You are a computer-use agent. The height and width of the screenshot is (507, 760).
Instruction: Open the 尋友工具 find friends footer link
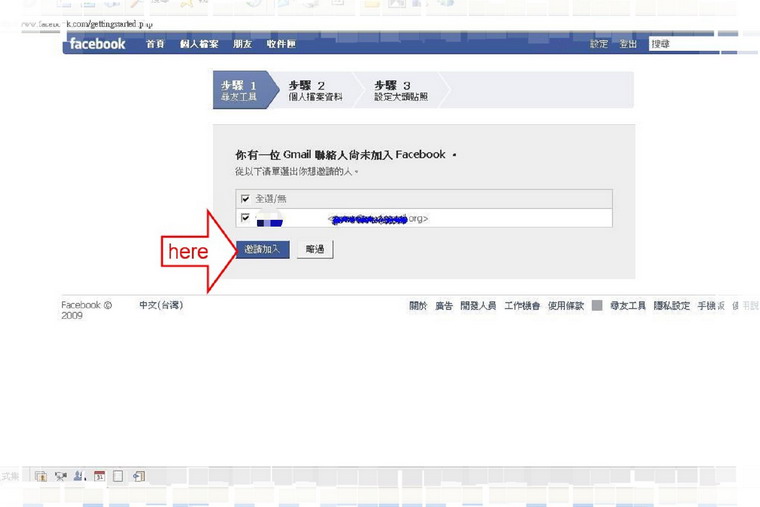point(628,305)
